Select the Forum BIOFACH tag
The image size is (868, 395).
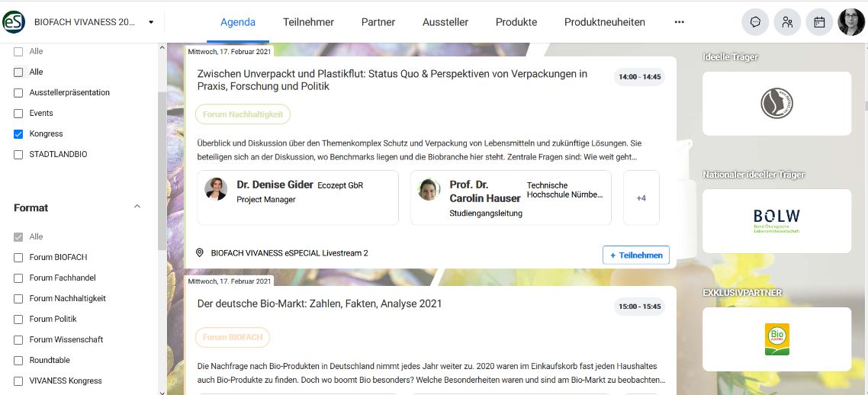(233, 337)
